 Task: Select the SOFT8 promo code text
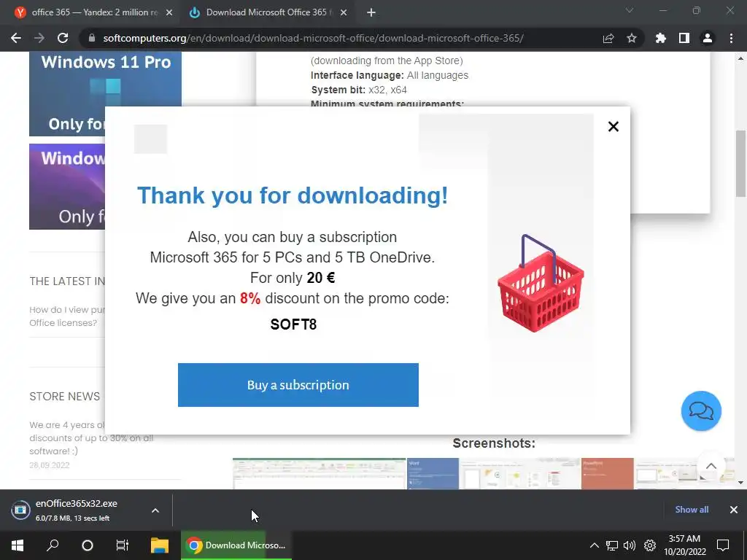[293, 324]
